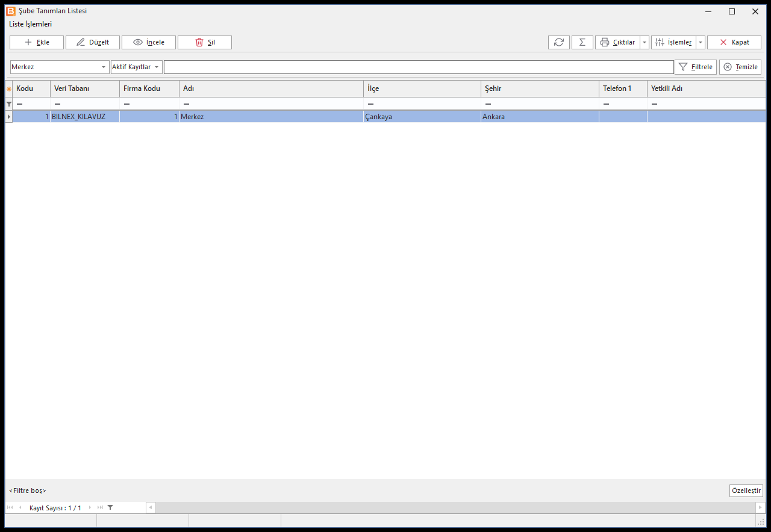Sort by the Kodu column header
The height and width of the screenshot is (532, 771).
coord(31,89)
